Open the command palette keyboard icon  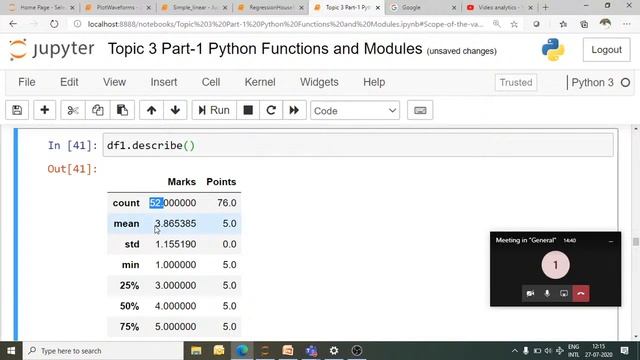click(420, 110)
